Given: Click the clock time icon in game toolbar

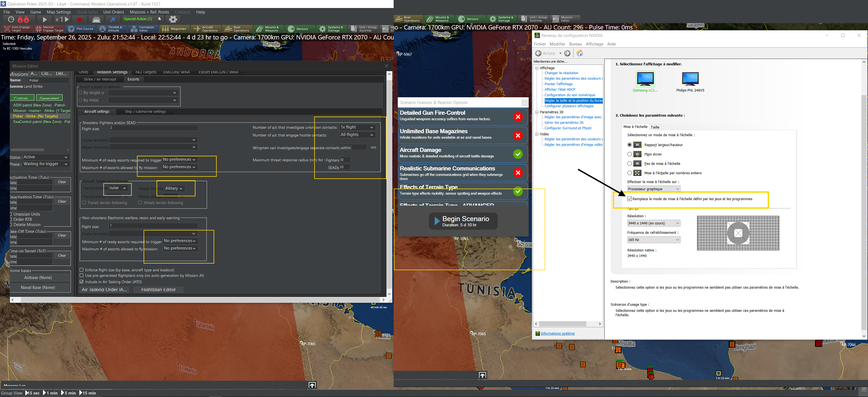Looking at the screenshot, I should [11, 20].
